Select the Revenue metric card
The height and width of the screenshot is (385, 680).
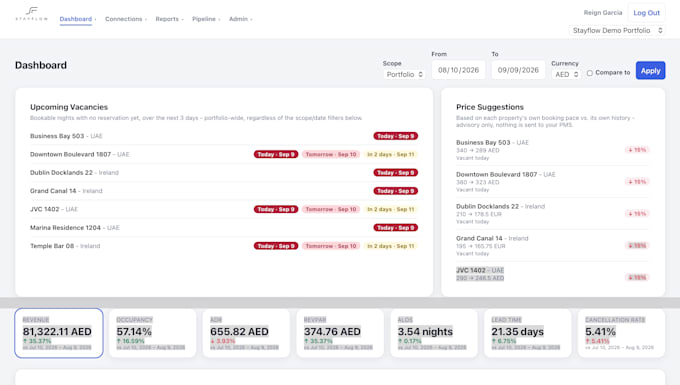click(59, 333)
